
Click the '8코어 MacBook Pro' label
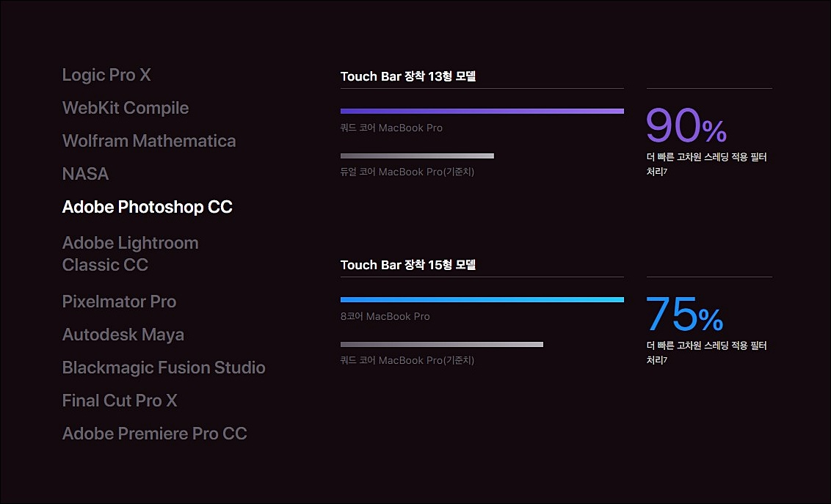(385, 316)
